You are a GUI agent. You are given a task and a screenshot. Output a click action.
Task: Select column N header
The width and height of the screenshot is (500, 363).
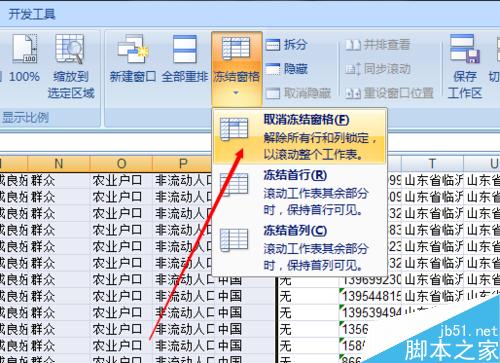59,164
